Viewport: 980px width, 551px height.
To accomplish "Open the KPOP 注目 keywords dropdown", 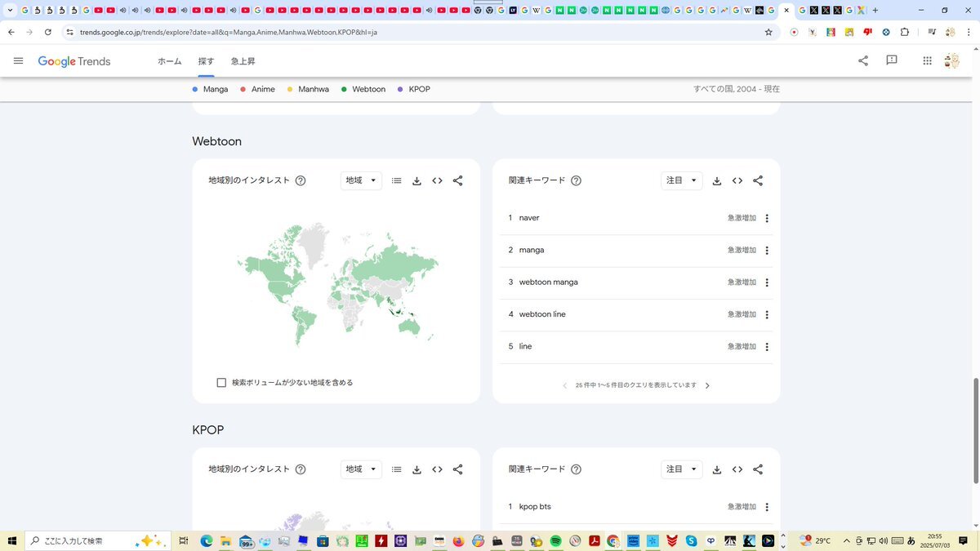I will tap(682, 469).
